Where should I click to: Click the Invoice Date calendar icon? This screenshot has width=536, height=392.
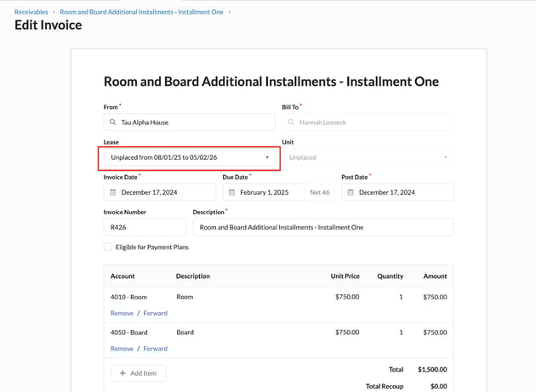[x=112, y=193]
